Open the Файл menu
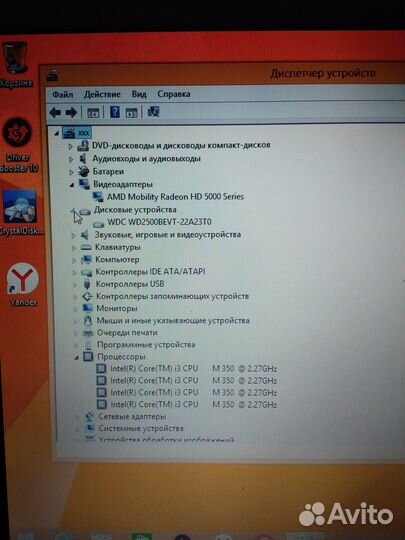Image resolution: width=405 pixels, height=540 pixels. [x=63, y=94]
